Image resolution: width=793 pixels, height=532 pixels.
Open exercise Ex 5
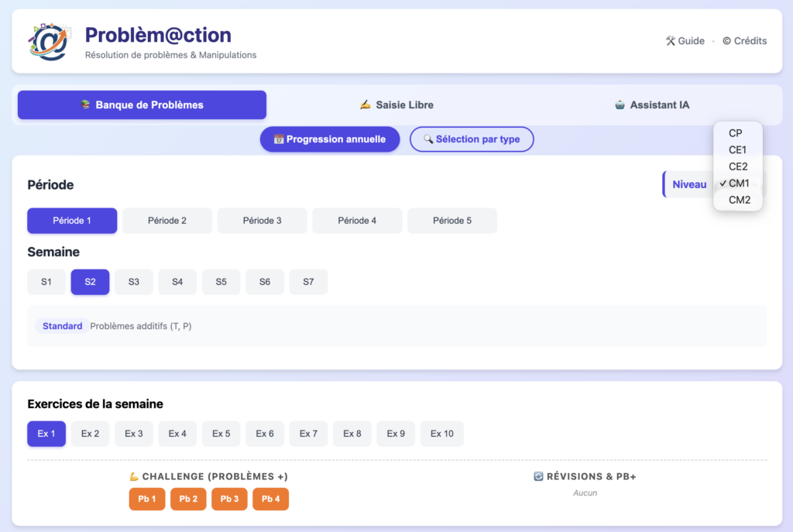[x=221, y=434]
